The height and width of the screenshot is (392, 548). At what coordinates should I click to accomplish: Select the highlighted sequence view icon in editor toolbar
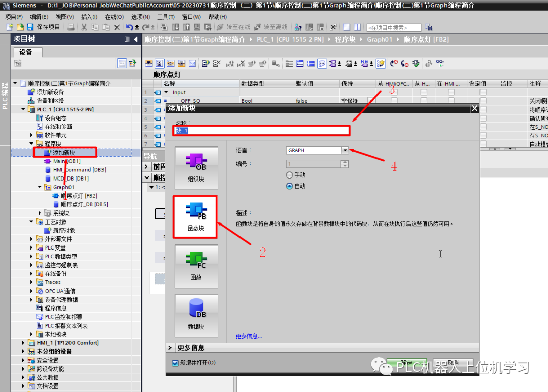coord(159,63)
